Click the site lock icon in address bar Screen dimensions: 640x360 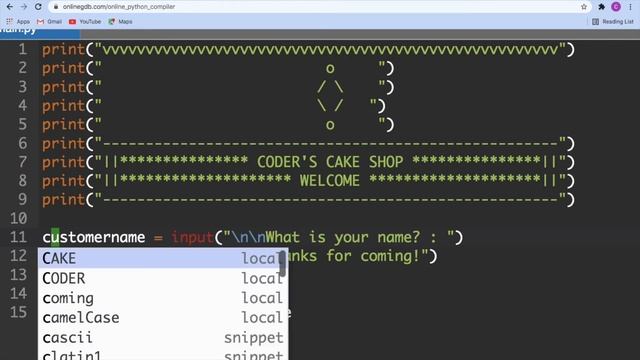[x=56, y=7]
